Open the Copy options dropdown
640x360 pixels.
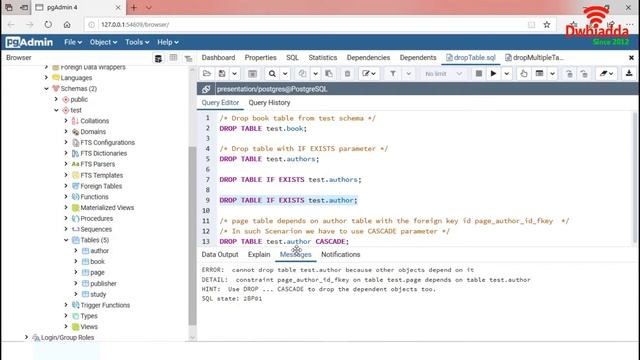click(316, 73)
